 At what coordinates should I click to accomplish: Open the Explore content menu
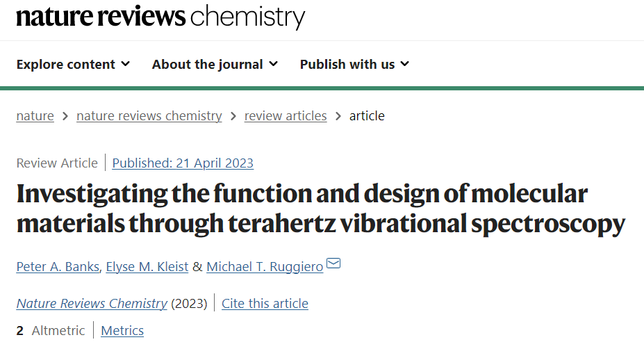tap(73, 65)
